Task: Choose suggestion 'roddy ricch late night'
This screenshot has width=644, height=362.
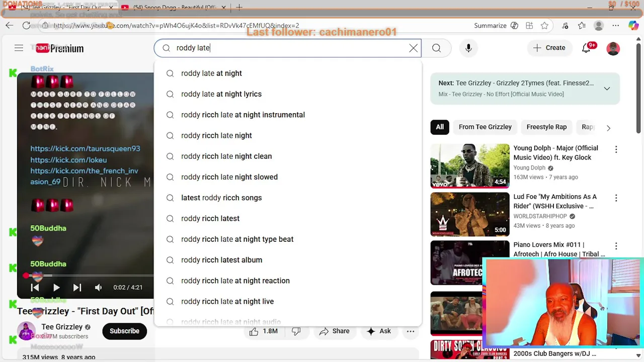Action: coord(288,135)
